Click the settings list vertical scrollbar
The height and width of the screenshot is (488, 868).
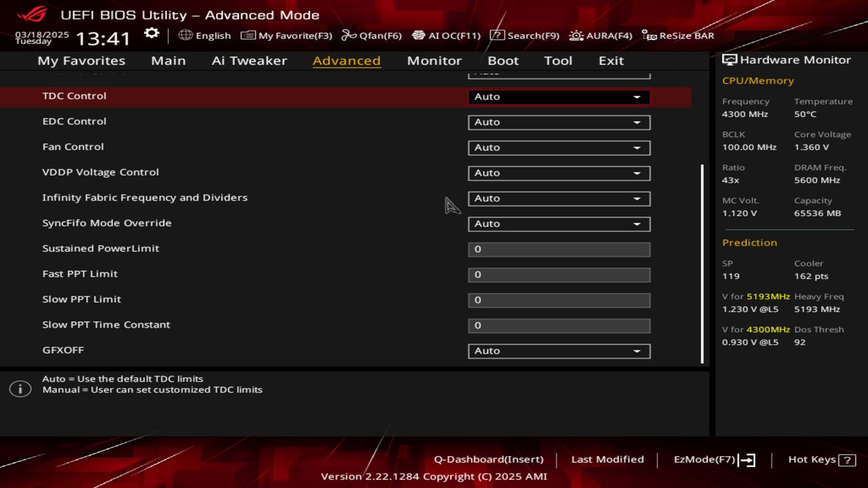pos(702,264)
